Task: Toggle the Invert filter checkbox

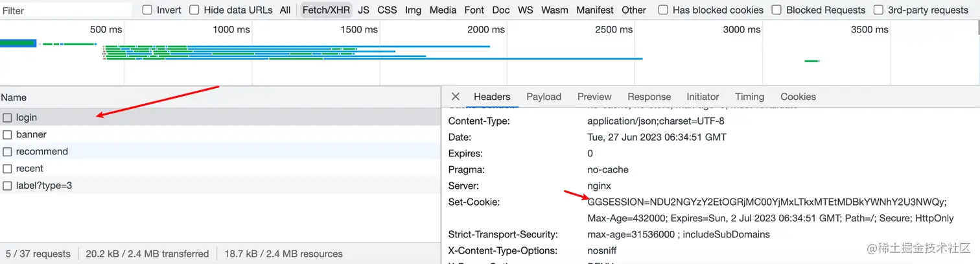Action: coord(147,10)
